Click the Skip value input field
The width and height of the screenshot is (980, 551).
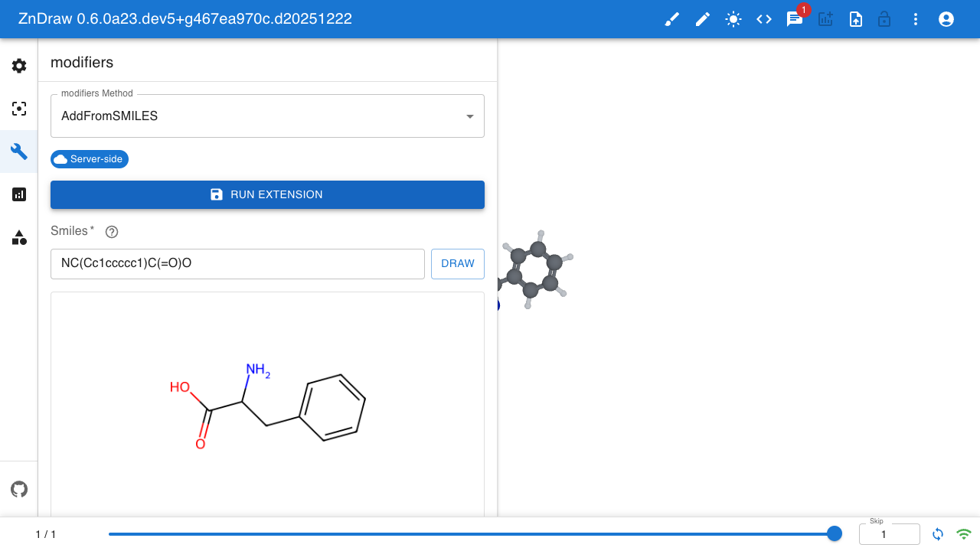point(889,534)
